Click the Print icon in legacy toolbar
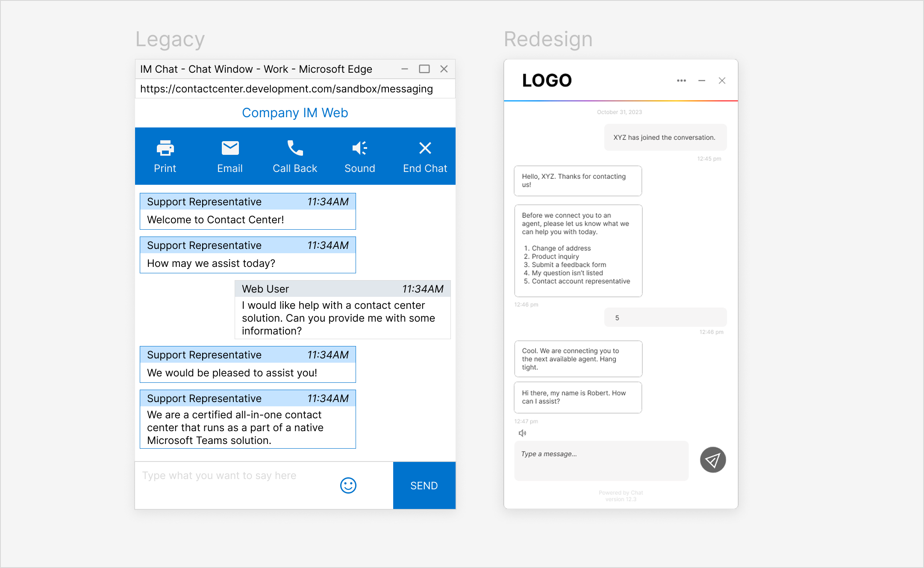Image resolution: width=924 pixels, height=568 pixels. [x=165, y=148]
